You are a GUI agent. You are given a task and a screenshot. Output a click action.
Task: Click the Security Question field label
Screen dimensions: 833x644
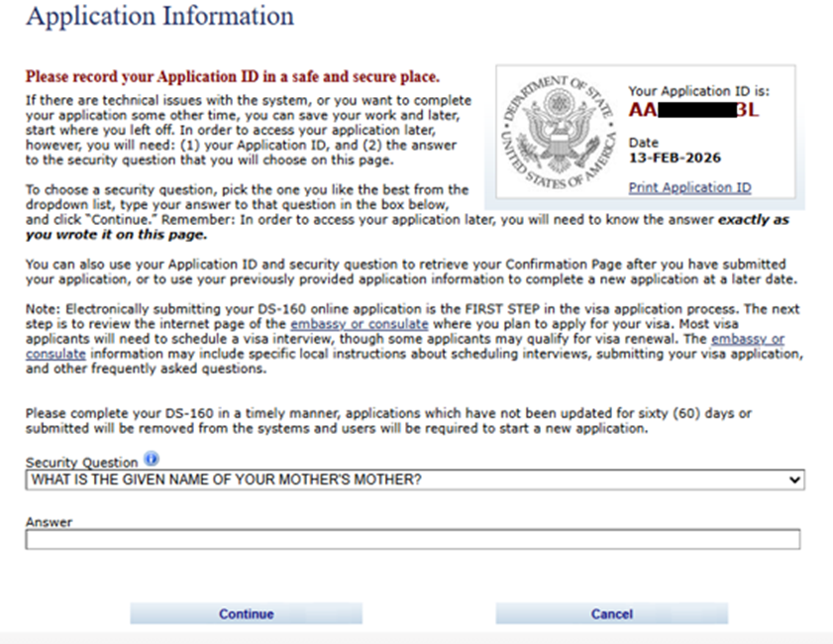pos(82,463)
